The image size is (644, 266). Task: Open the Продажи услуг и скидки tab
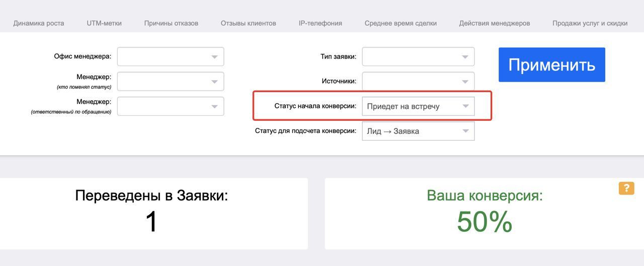tap(590, 23)
